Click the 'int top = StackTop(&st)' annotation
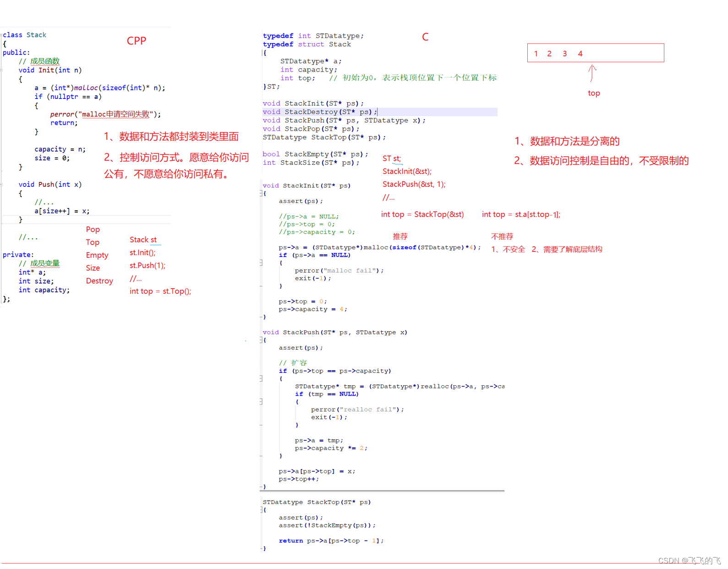This screenshot has width=728, height=569. tap(422, 214)
